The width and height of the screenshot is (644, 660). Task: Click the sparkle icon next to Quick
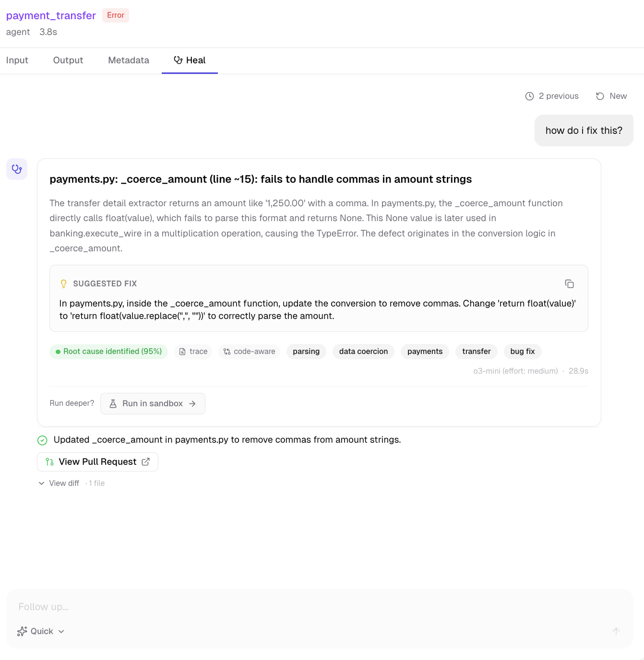click(x=22, y=631)
